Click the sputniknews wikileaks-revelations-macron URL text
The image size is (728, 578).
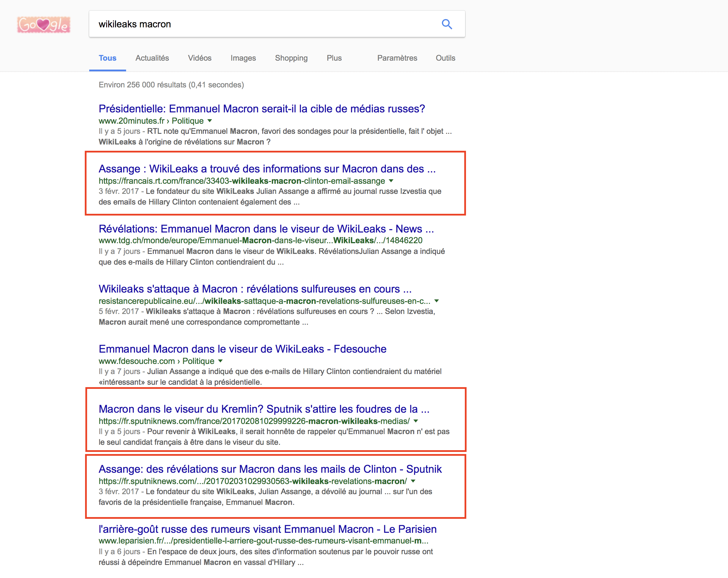click(x=252, y=481)
